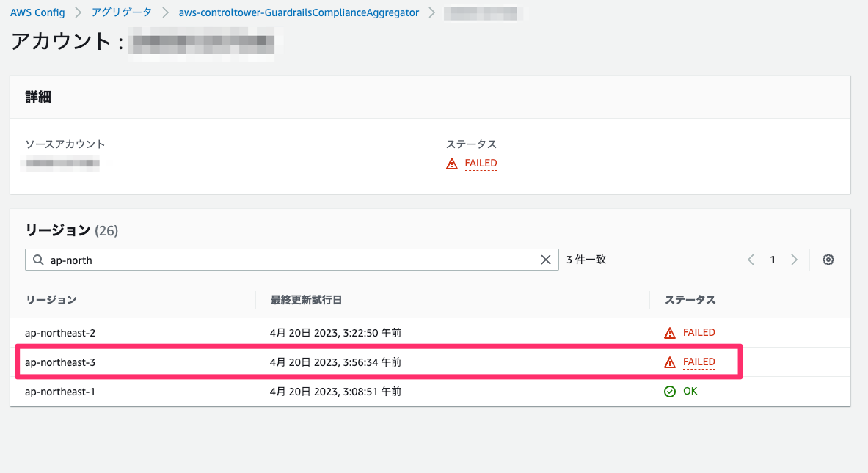Go to the previous page of regions
Image resolution: width=868 pixels, height=473 pixels.
tap(751, 260)
